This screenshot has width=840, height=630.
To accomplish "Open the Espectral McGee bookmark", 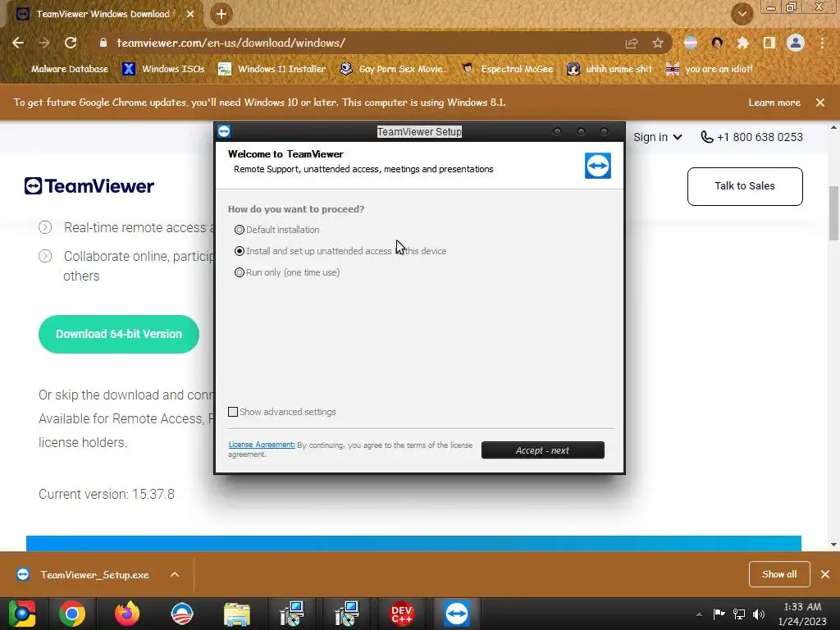I will [507, 69].
